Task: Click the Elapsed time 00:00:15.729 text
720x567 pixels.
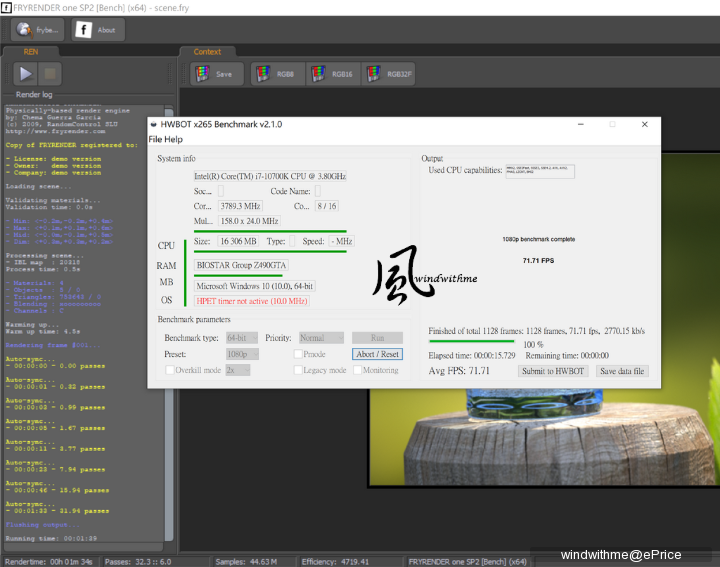Action: point(472,355)
